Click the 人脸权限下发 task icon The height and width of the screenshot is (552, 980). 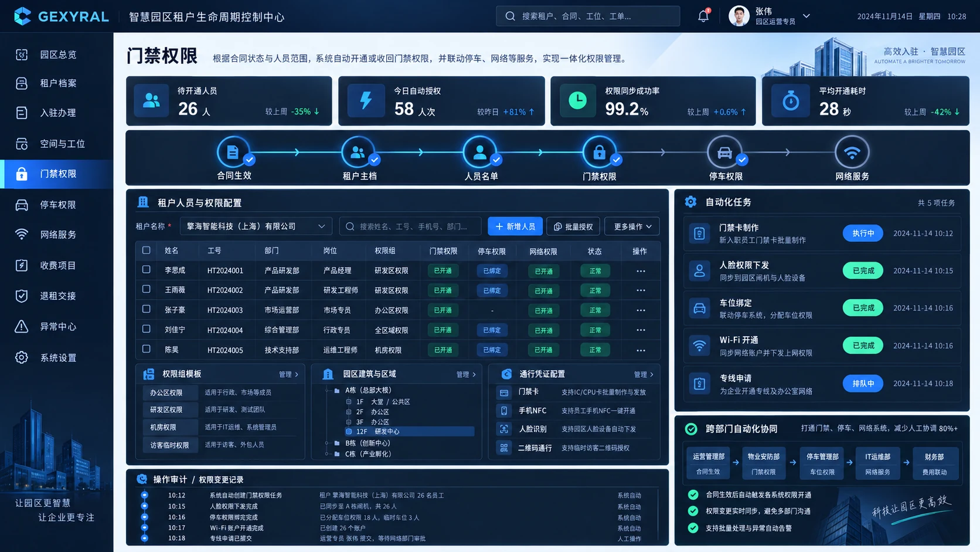(699, 270)
